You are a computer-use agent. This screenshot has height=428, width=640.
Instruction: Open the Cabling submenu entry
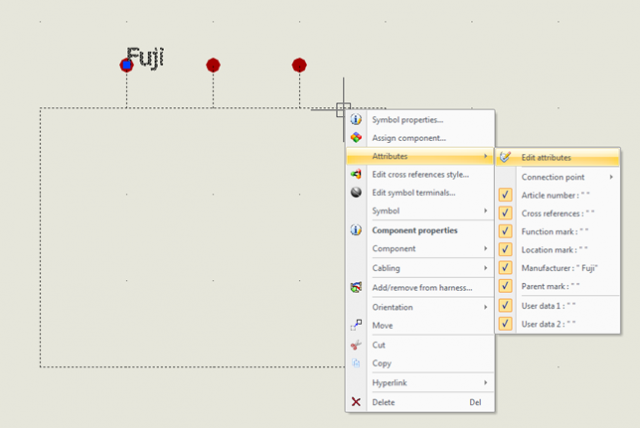pyautogui.click(x=420, y=268)
